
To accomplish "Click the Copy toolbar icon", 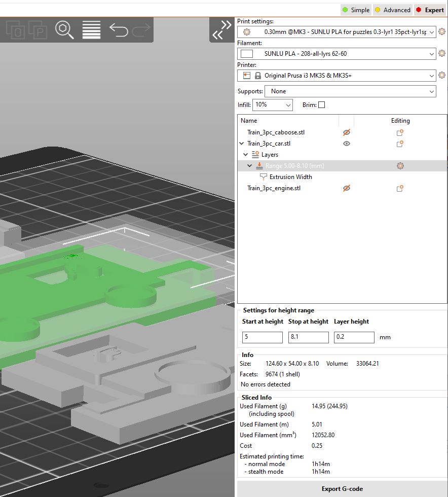I will pos(15,30).
